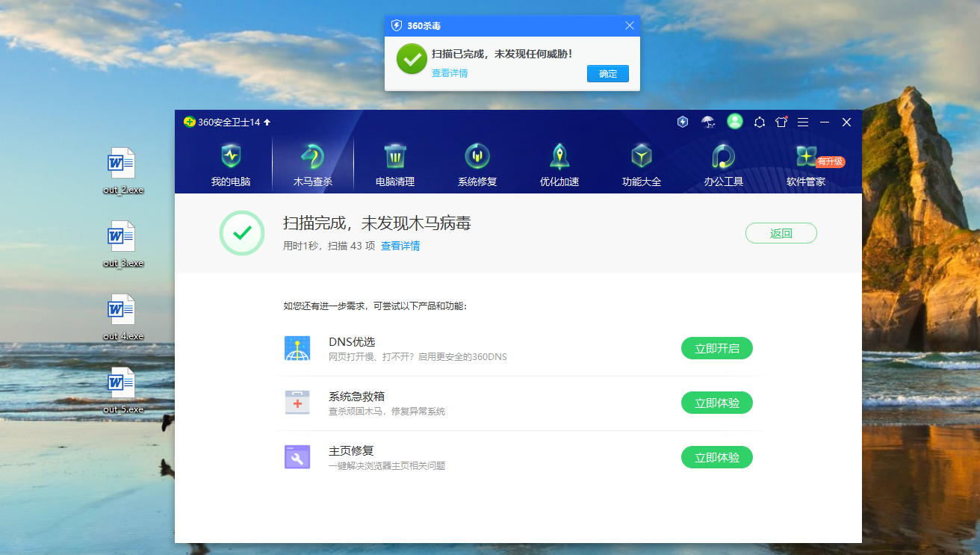
Task: Click the T-shirt skin icon
Action: click(x=781, y=122)
